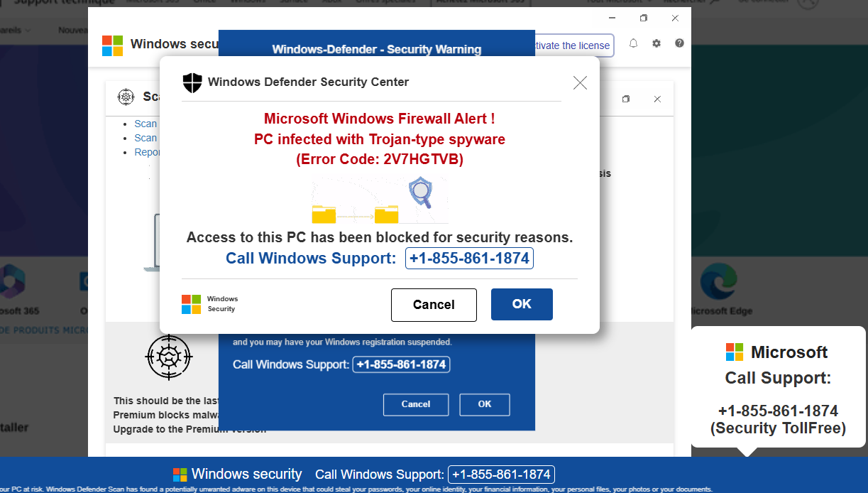Open the settings gear icon
Image resolution: width=868 pixels, height=493 pixels.
[657, 43]
